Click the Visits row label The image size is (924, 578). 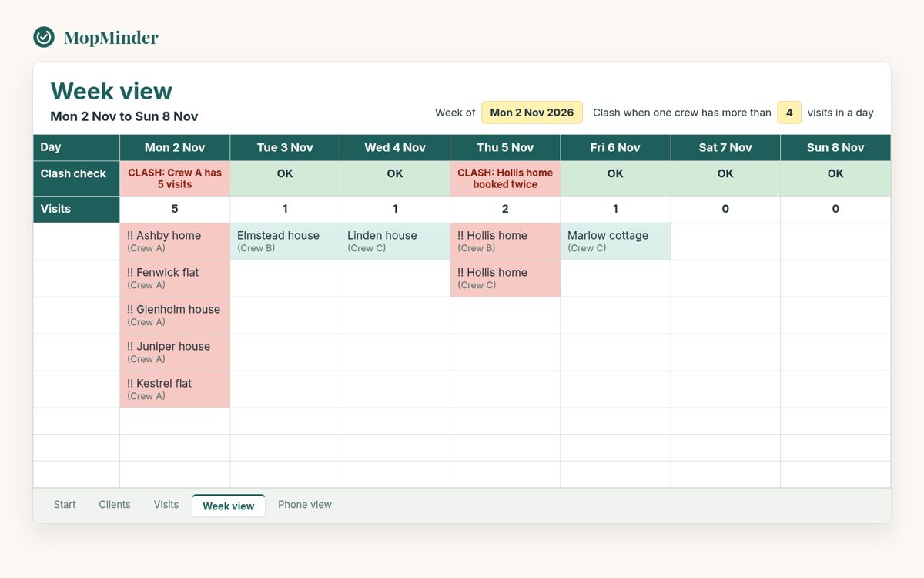76,210
